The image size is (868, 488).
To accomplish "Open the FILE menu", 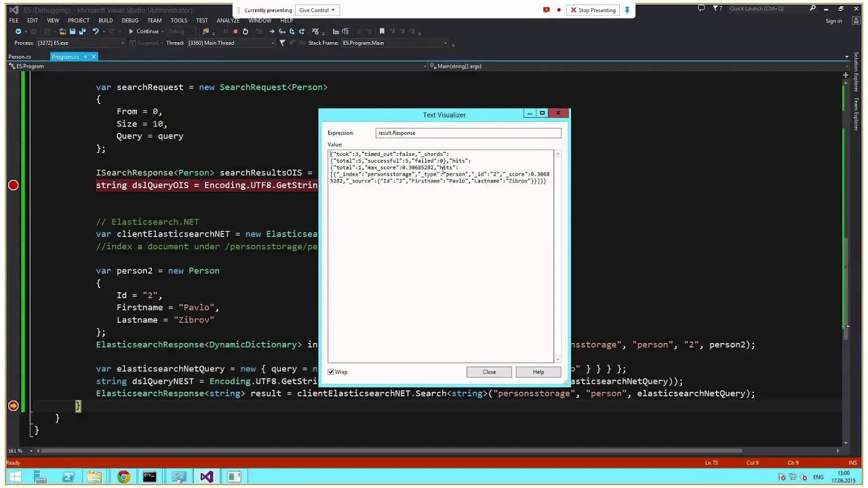I will click(x=14, y=20).
